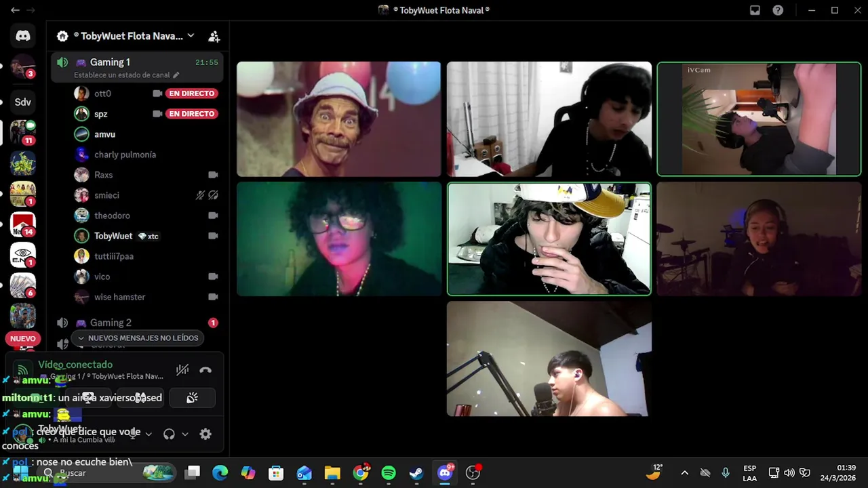Open the soundboard/activity button with sparkle icon
The image size is (868, 488).
[192, 398]
